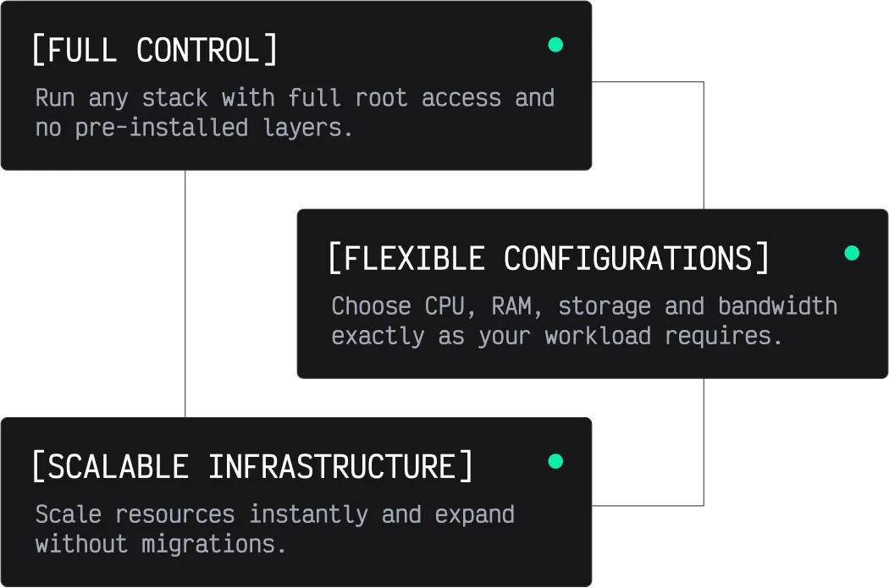Open the [FLEXIBLE CONFIGURATIONS] heading

click(549, 259)
